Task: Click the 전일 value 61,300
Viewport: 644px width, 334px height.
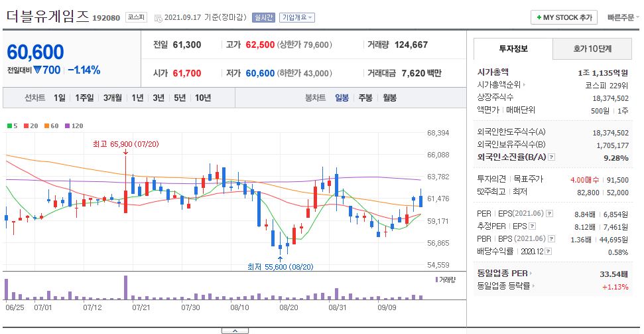Action: pyautogui.click(x=187, y=44)
